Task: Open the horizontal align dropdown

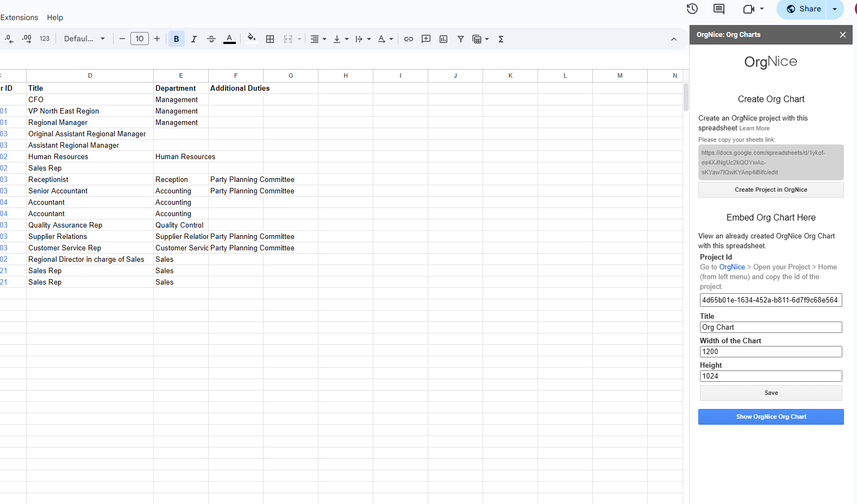Action: pyautogui.click(x=318, y=39)
